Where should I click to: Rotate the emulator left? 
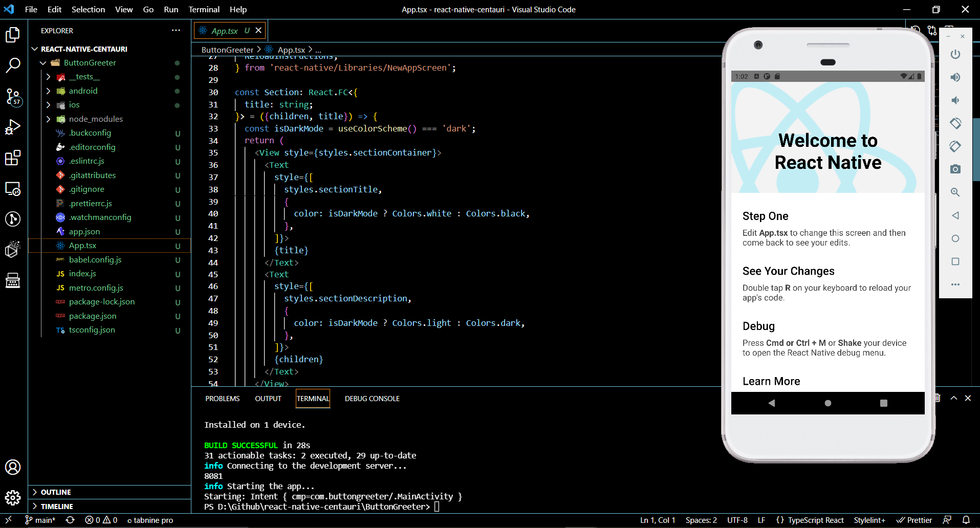tap(955, 123)
